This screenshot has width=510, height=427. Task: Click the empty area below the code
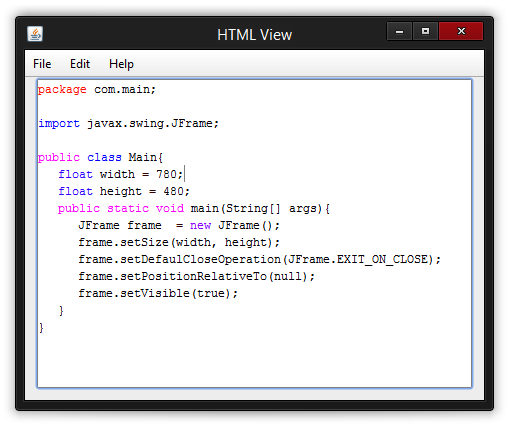254,360
